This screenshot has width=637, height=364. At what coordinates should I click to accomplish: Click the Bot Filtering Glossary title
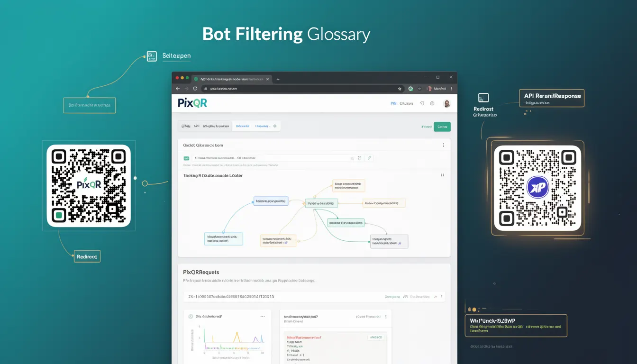(x=286, y=35)
